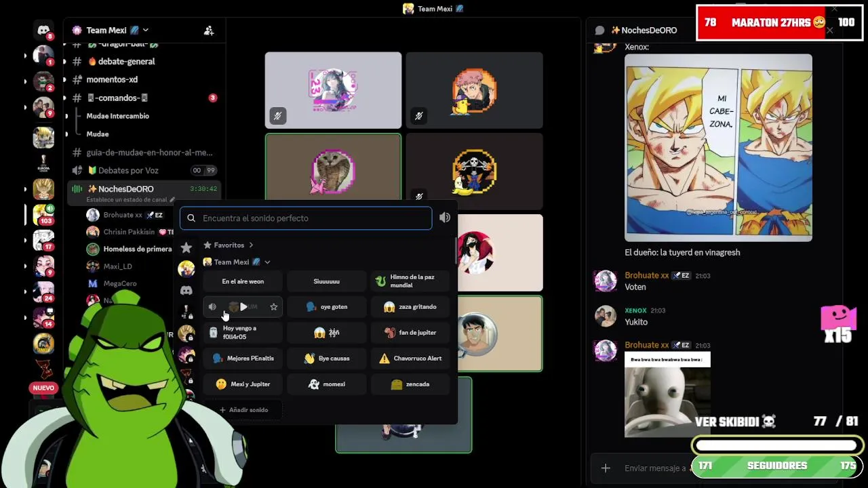
Task: Play the zaza gritando sound
Action: (411, 307)
